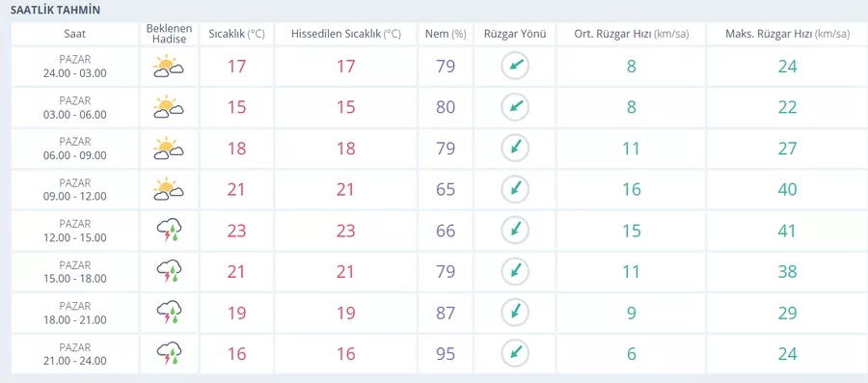Click partly cloudy icon for 09.00 - 12.00
The width and height of the screenshot is (868, 383).
[x=169, y=189]
